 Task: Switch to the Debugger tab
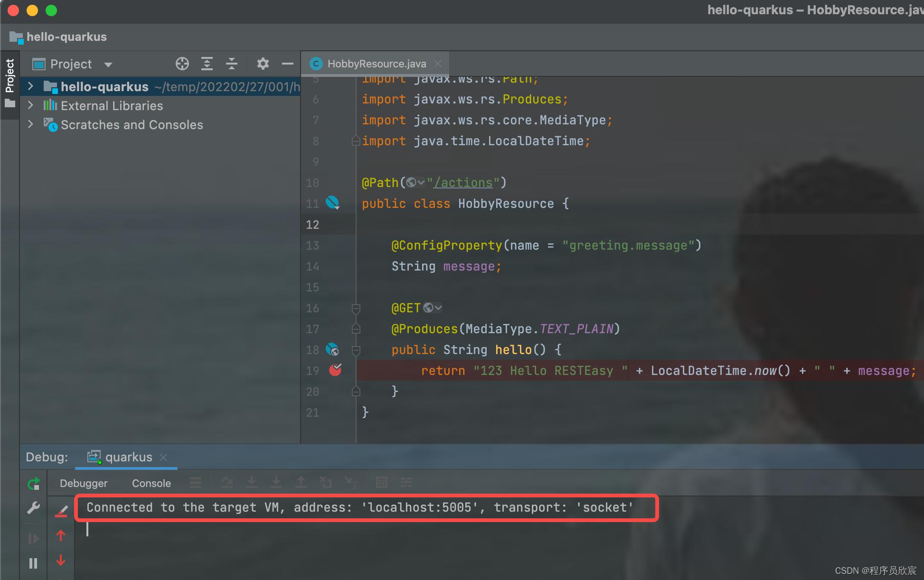pyautogui.click(x=84, y=483)
